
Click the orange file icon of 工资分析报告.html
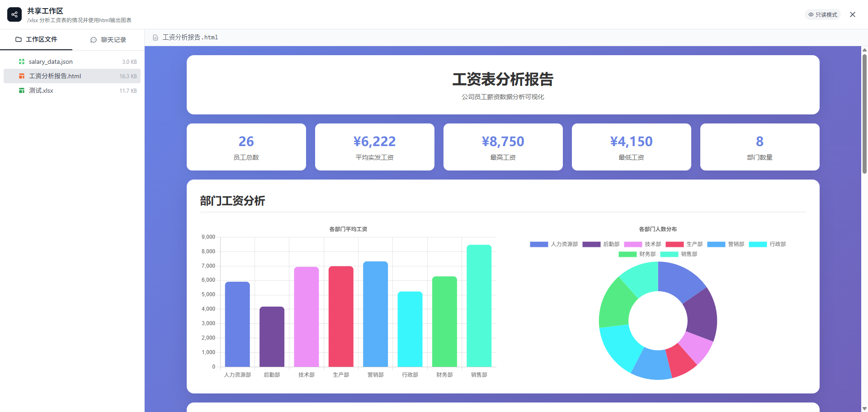tap(21, 76)
